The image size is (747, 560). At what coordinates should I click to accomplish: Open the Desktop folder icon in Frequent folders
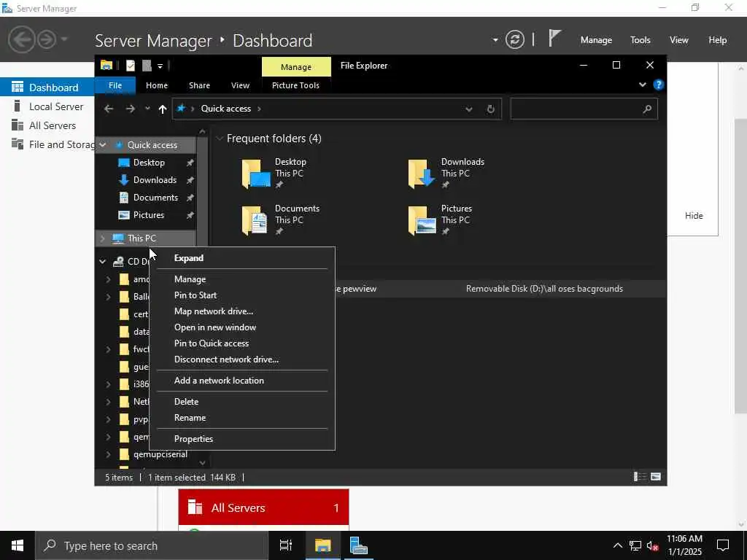(x=256, y=174)
